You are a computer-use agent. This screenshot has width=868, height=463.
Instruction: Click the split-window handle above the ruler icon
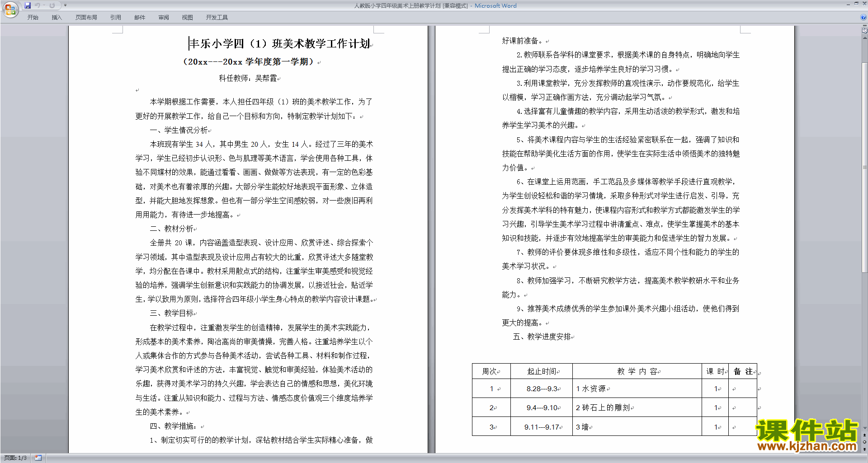(865, 26)
